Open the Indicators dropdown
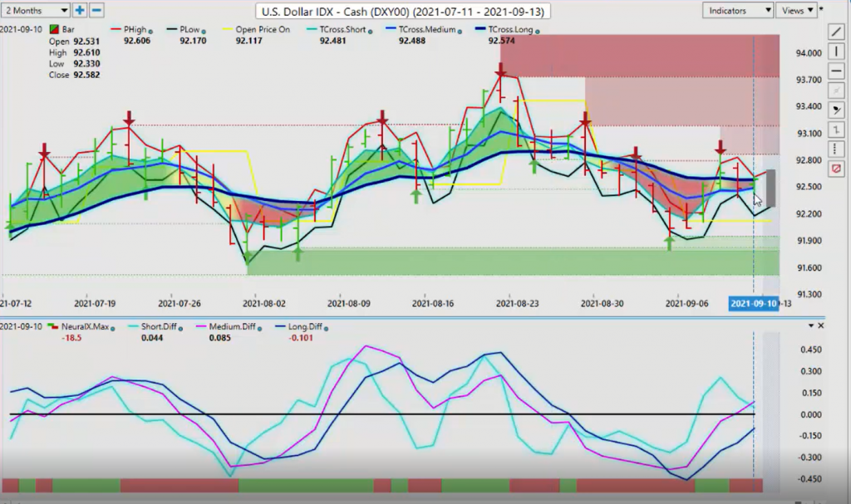Screen dimensions: 851x504 [x=738, y=10]
